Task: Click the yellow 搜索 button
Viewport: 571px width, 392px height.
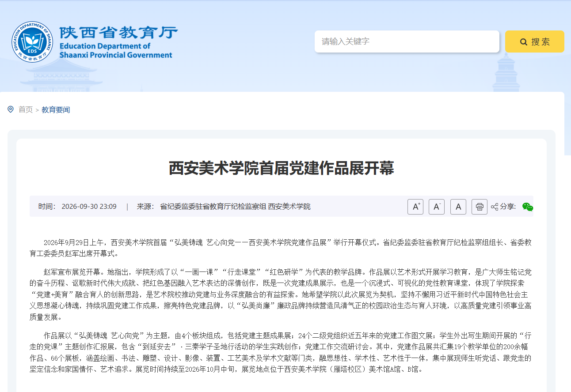Action: pyautogui.click(x=535, y=41)
